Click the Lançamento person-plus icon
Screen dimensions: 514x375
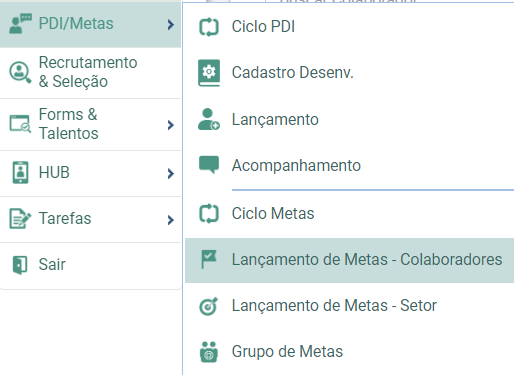209,119
